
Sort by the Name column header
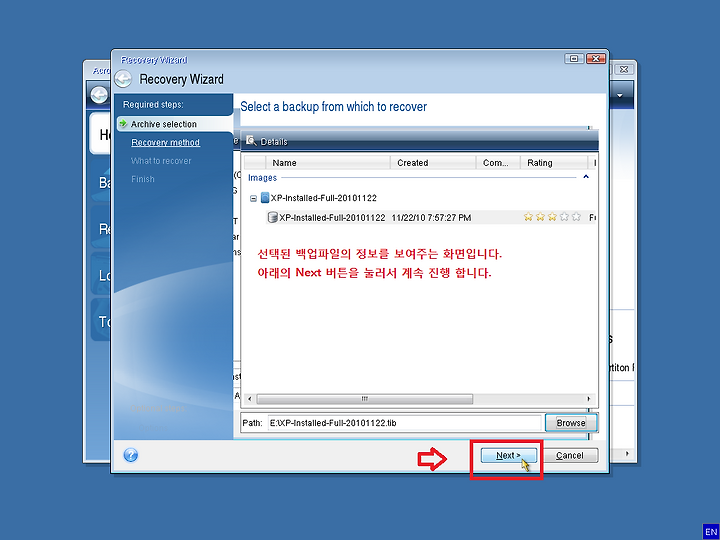328,163
